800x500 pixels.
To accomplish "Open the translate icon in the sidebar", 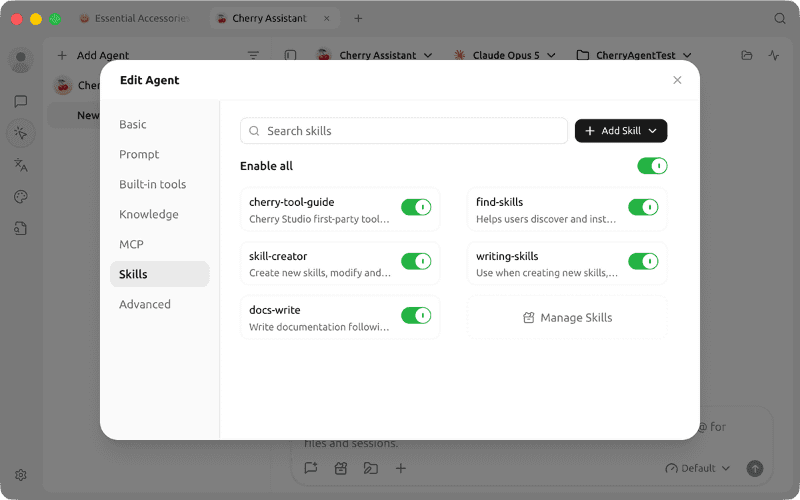I will click(21, 165).
